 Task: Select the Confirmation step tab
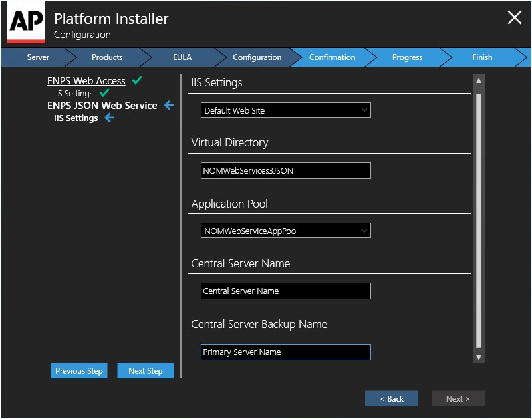(x=332, y=57)
